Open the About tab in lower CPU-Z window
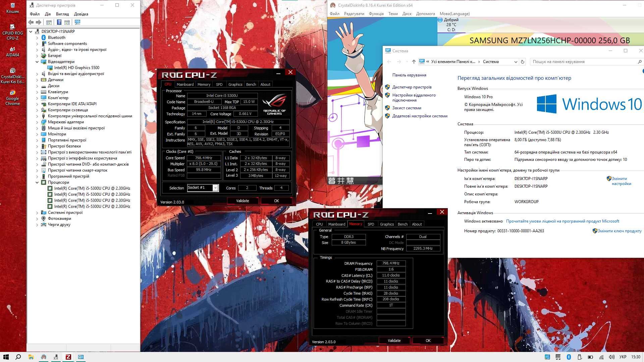The image size is (644, 362). (x=417, y=224)
